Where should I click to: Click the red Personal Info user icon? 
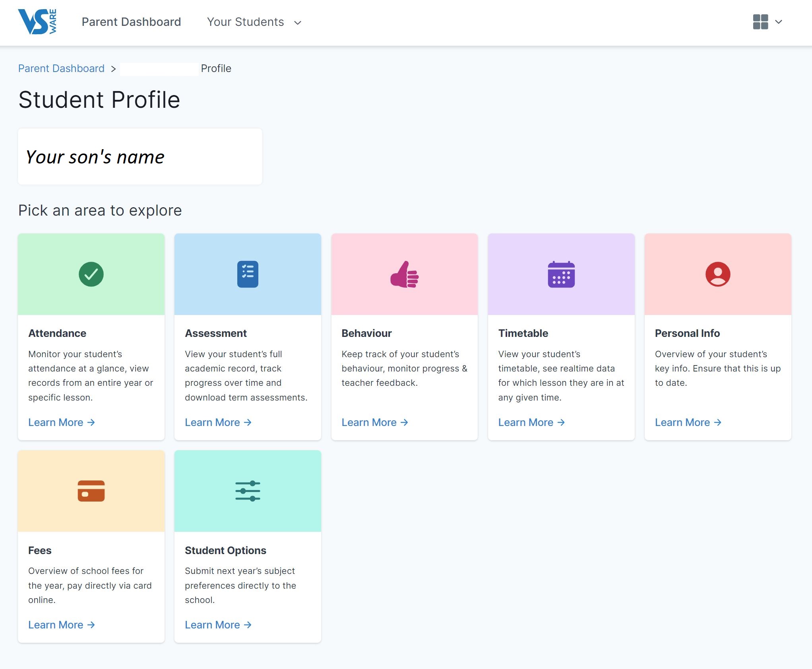(x=717, y=274)
